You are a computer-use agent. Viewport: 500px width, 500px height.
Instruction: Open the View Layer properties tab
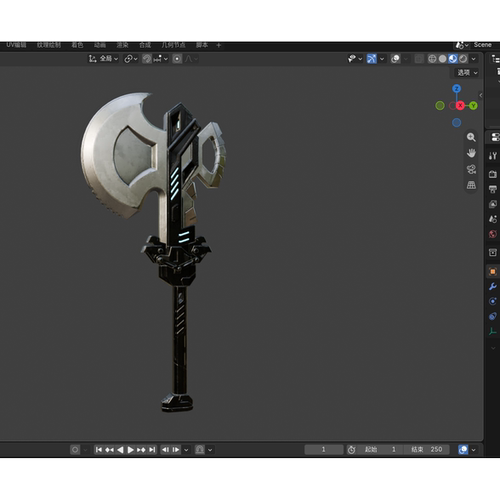[x=493, y=204]
